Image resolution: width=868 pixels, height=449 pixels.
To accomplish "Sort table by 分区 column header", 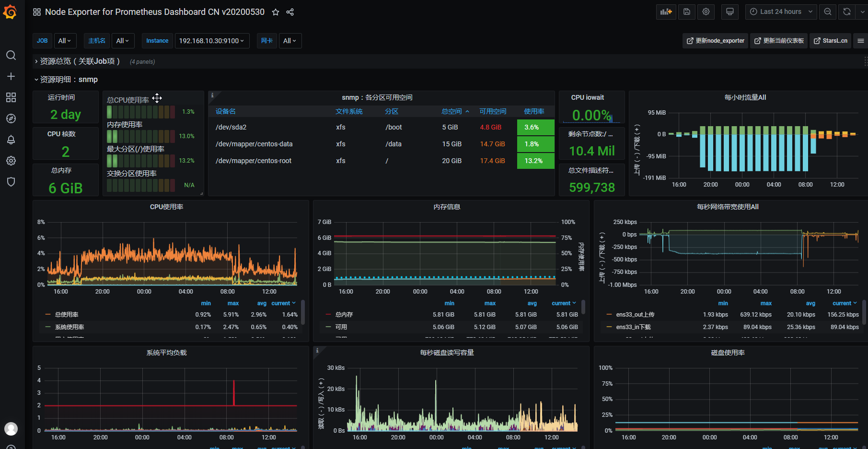I will [392, 111].
